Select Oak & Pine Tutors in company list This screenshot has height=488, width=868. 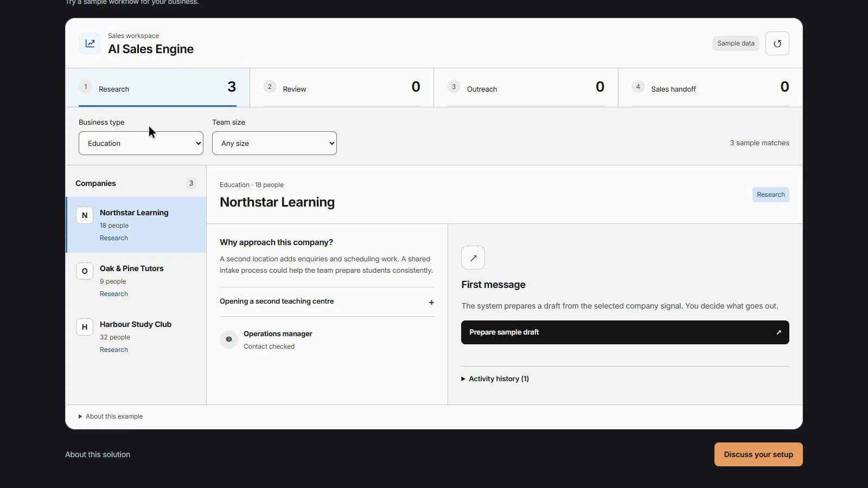(x=136, y=281)
